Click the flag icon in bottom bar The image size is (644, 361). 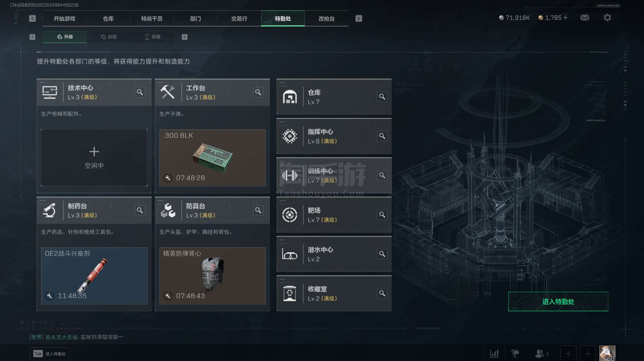(515, 354)
